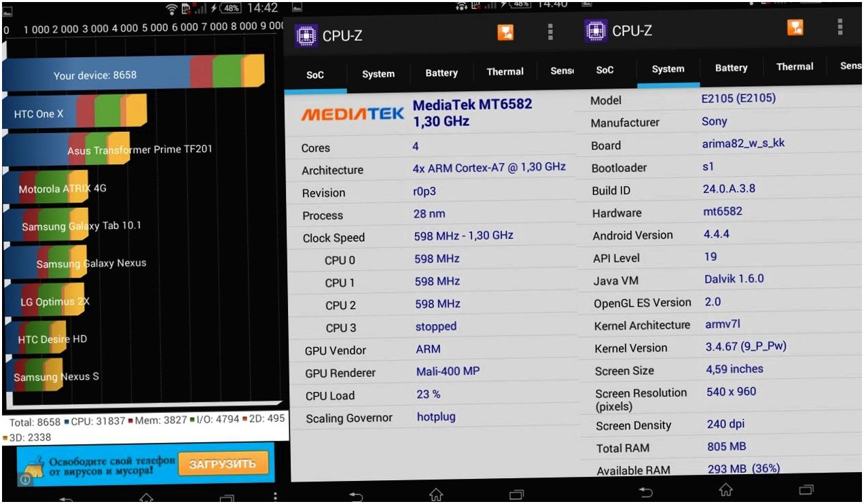Screen dimensions: 864x504
Task: Tap the Java VM value Dalvik 1.6.0
Action: (x=734, y=279)
